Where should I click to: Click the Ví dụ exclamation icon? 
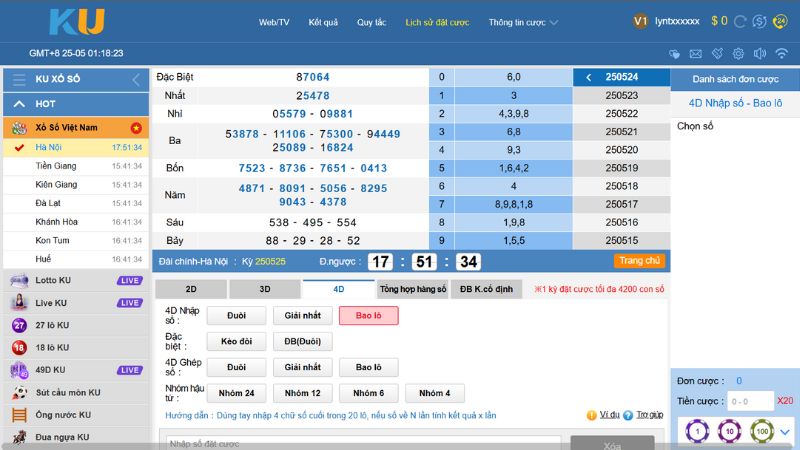click(592, 415)
